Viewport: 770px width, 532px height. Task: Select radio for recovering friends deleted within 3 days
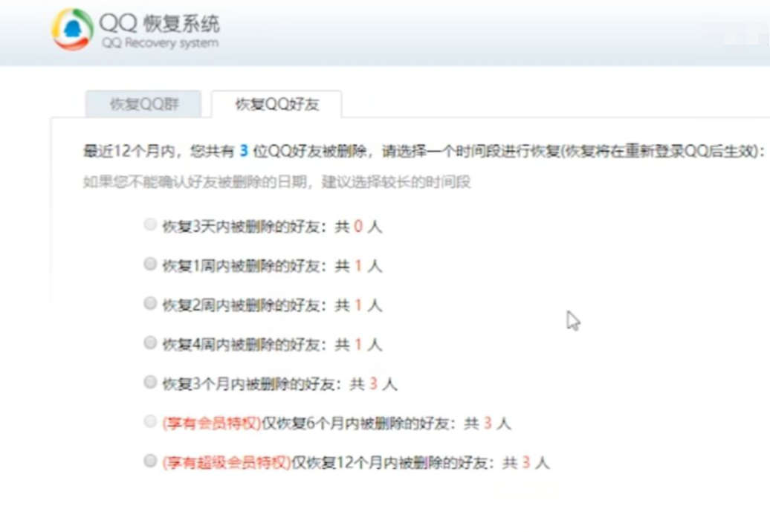click(x=149, y=223)
